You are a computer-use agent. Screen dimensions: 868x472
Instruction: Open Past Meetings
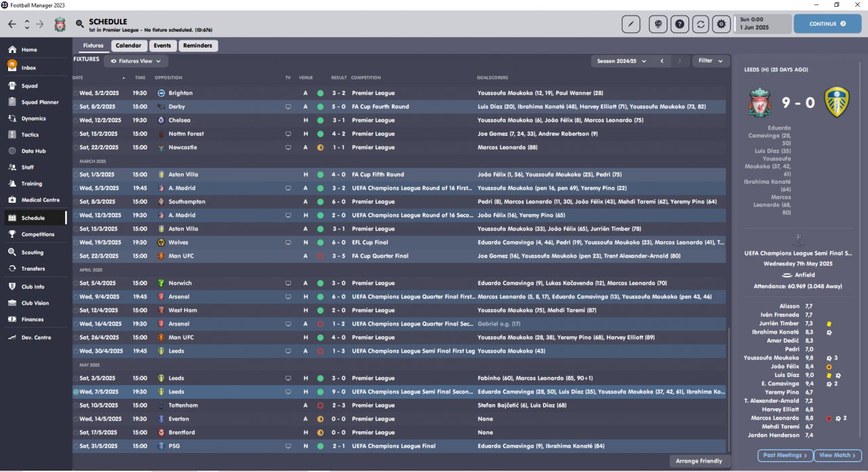(786, 455)
